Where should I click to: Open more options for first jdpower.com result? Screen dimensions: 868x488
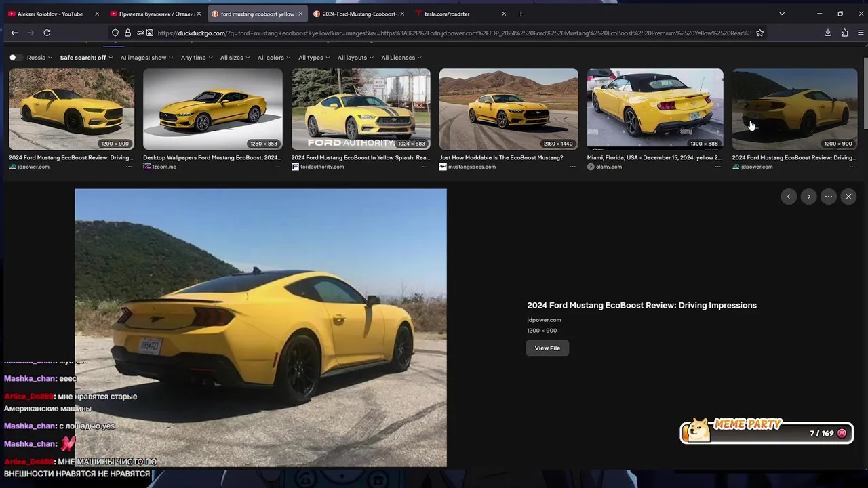pyautogui.click(x=129, y=167)
